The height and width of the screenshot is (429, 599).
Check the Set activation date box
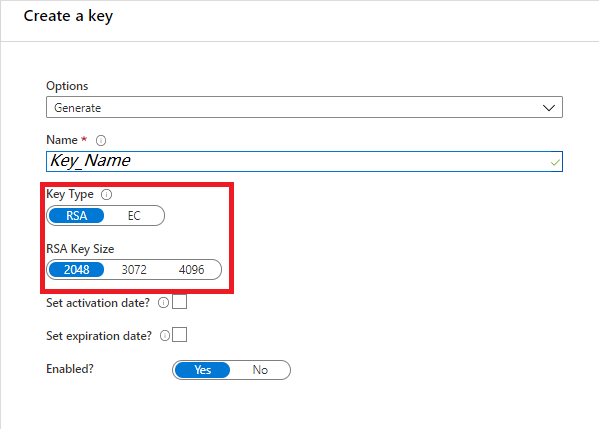pyautogui.click(x=180, y=301)
